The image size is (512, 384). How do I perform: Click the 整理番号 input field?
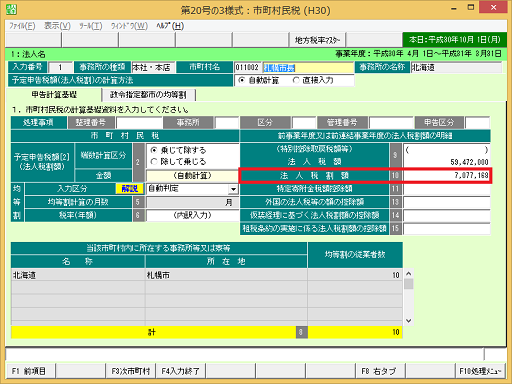(x=139, y=123)
